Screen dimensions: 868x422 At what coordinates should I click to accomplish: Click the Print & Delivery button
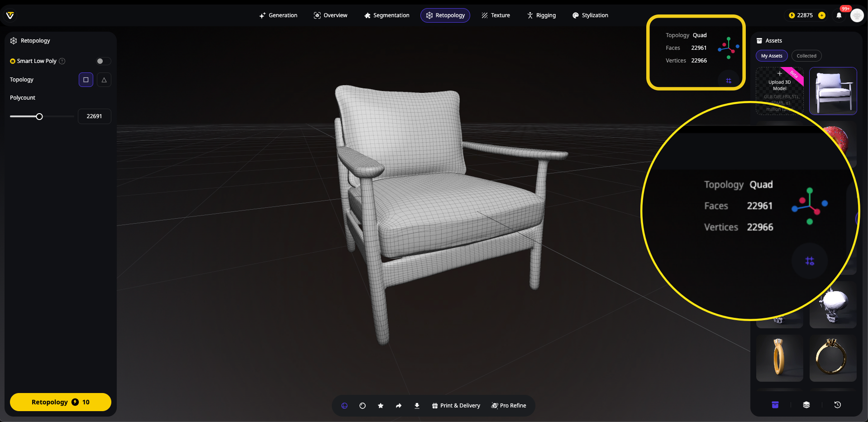click(x=456, y=406)
